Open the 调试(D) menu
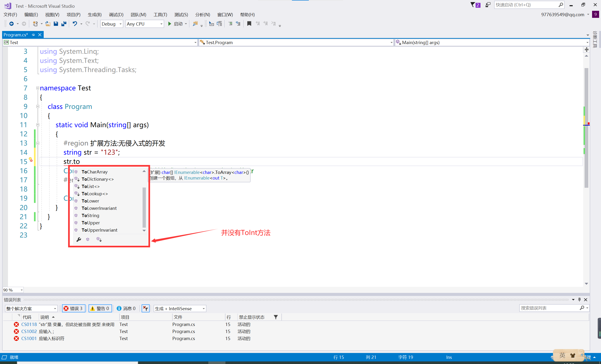Screen dimensions: 601x364 click(116, 15)
